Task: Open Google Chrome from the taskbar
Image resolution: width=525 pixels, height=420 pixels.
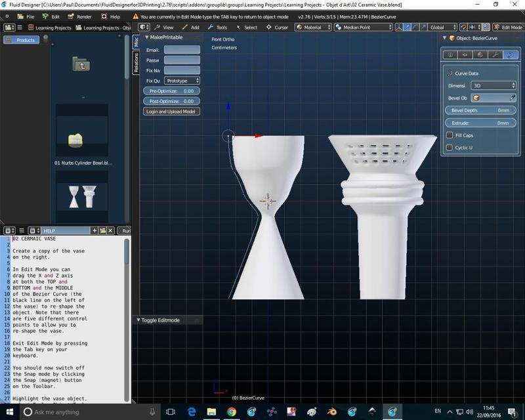Action: (231, 411)
